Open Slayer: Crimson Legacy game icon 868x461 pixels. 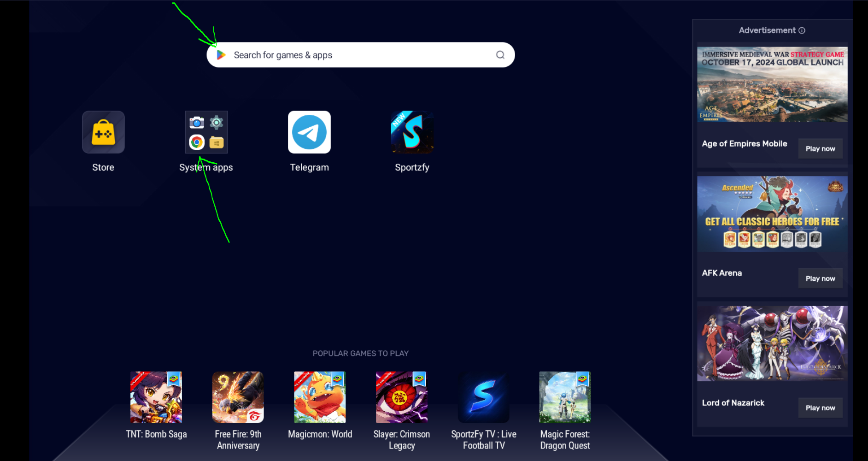click(402, 397)
